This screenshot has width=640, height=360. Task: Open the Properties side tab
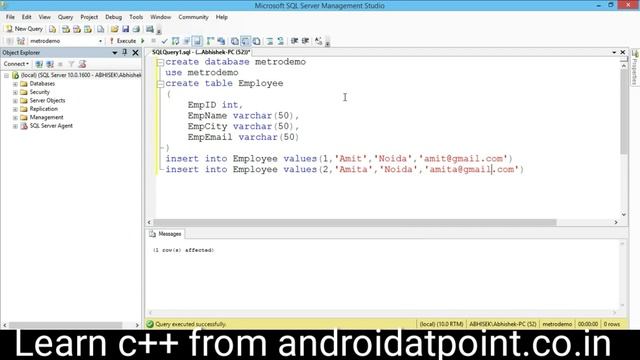point(635,68)
